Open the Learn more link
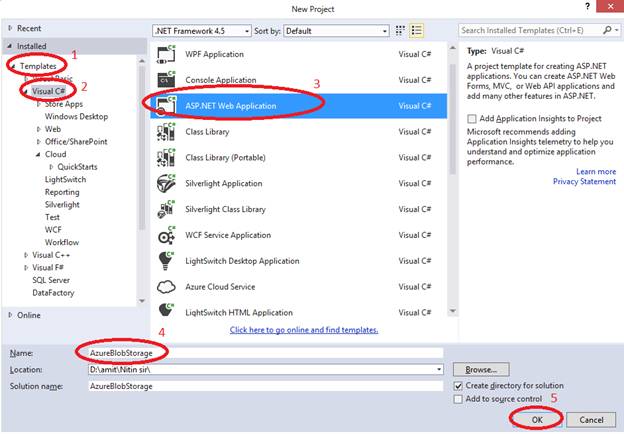This screenshot has width=624, height=434. 596,171
